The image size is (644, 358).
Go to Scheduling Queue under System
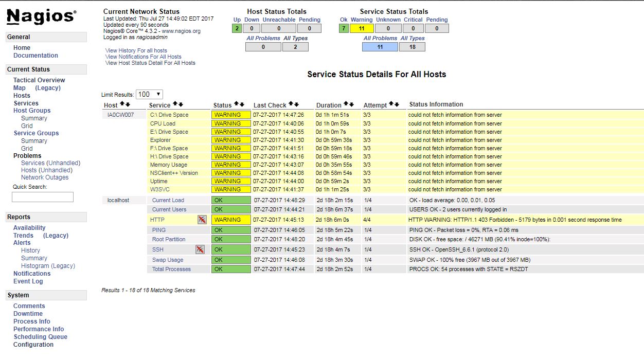[41, 337]
